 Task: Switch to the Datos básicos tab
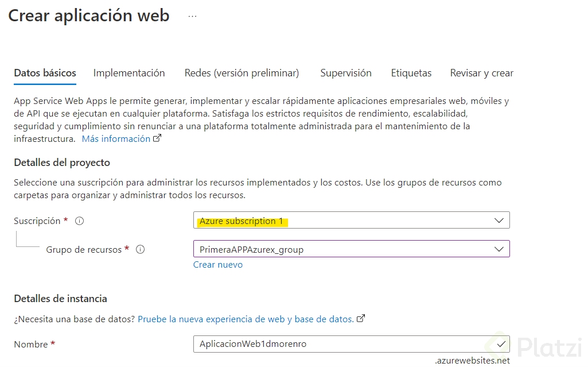45,73
